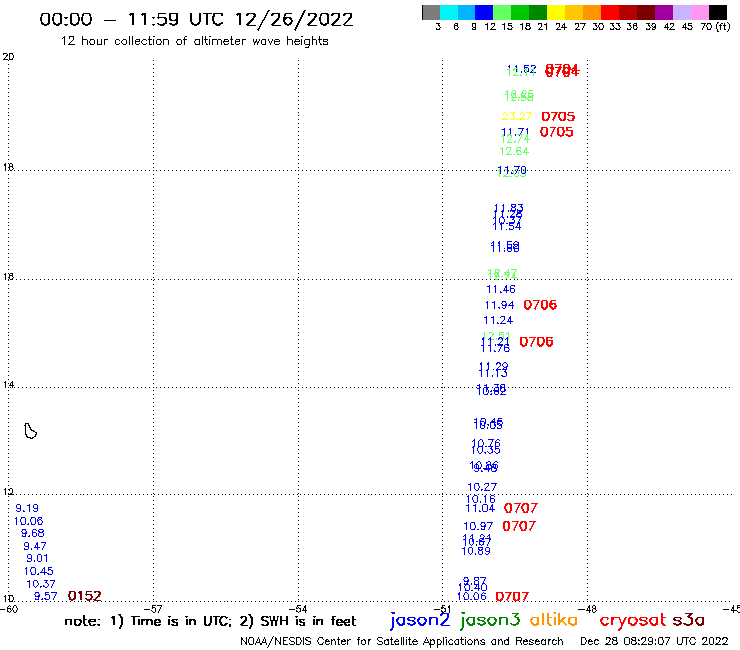Click the jason3 satellite legend label

(490, 621)
